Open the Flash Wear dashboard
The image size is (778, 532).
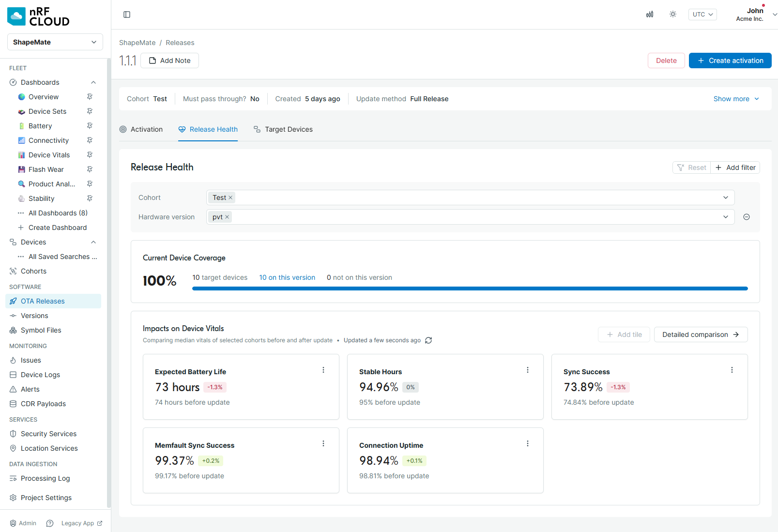pos(46,169)
